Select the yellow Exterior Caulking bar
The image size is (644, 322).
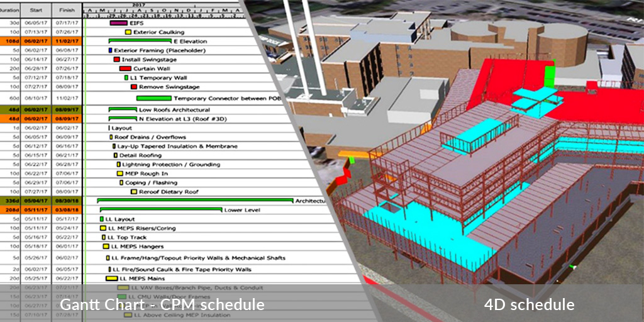pyautogui.click(x=128, y=32)
